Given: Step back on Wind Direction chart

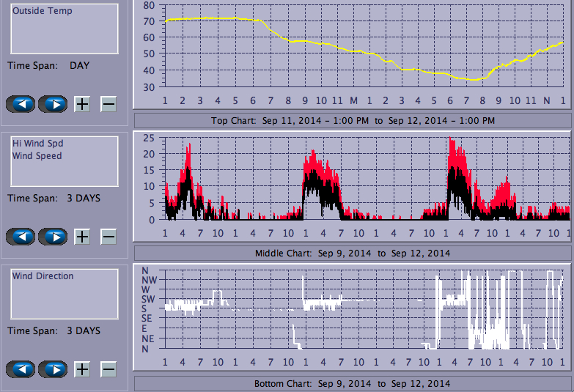Looking at the screenshot, I should 21,369.
